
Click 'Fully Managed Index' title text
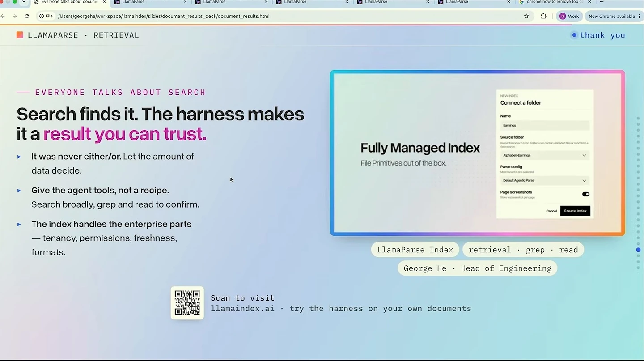(420, 148)
